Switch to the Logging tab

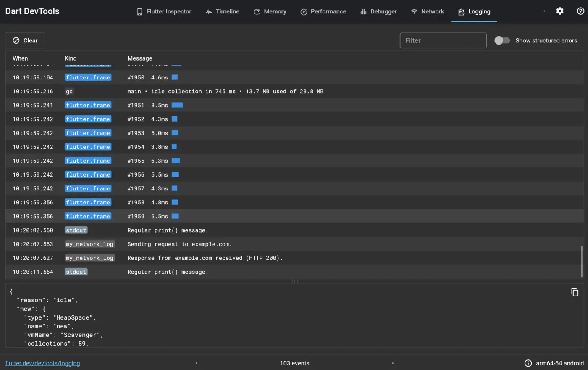click(474, 12)
